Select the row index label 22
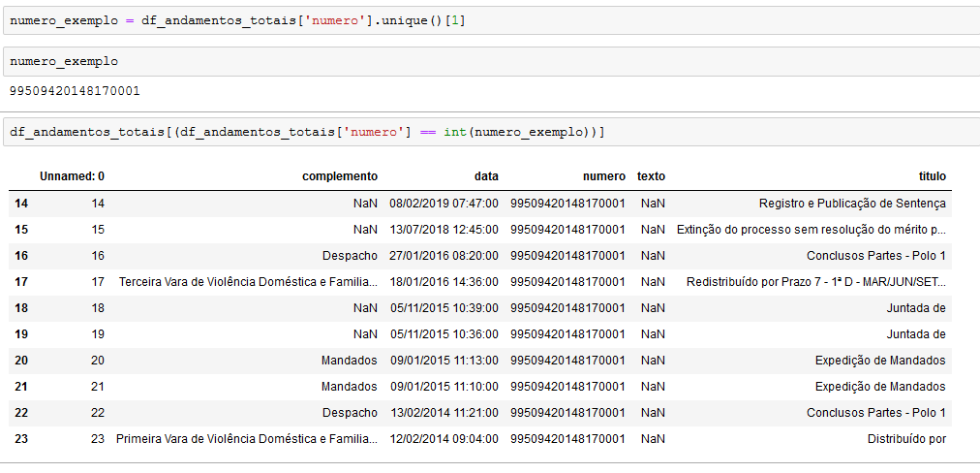Image resolution: width=980 pixels, height=473 pixels. click(x=21, y=413)
